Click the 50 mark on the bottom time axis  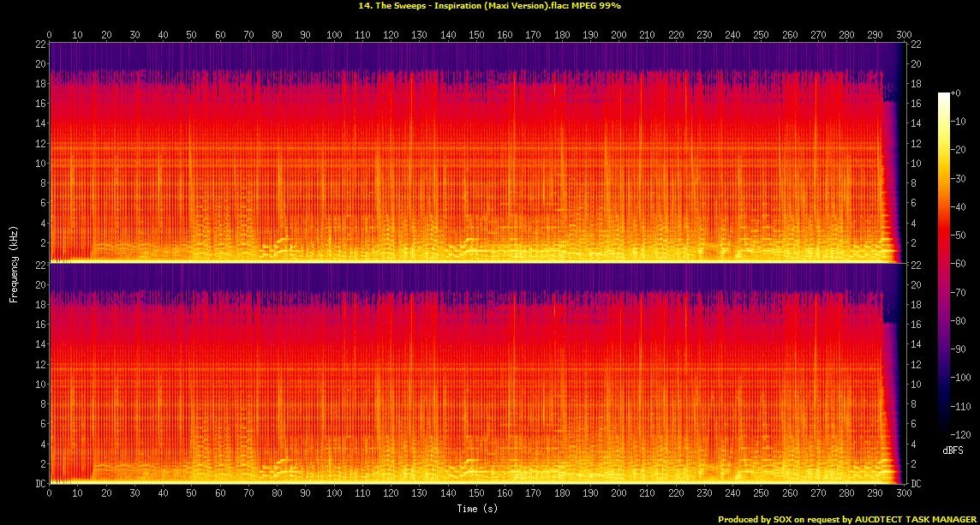click(191, 494)
